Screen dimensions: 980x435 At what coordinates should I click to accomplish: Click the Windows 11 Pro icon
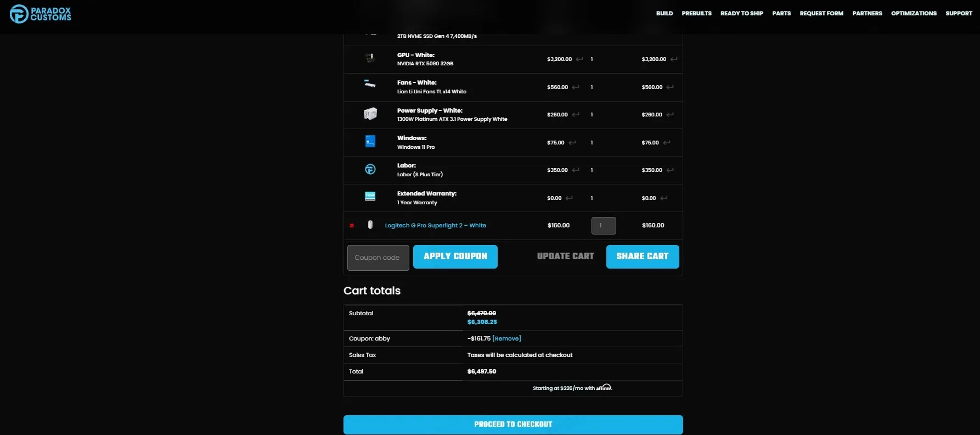(370, 142)
